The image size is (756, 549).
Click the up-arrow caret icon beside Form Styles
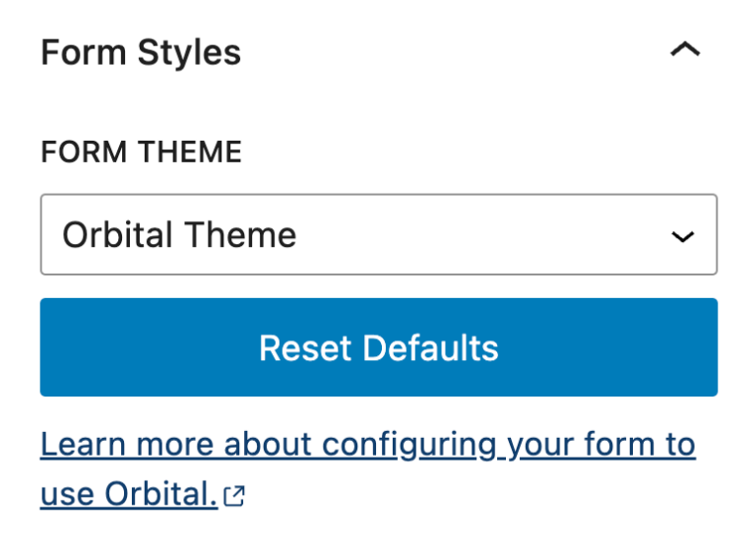[x=685, y=50]
